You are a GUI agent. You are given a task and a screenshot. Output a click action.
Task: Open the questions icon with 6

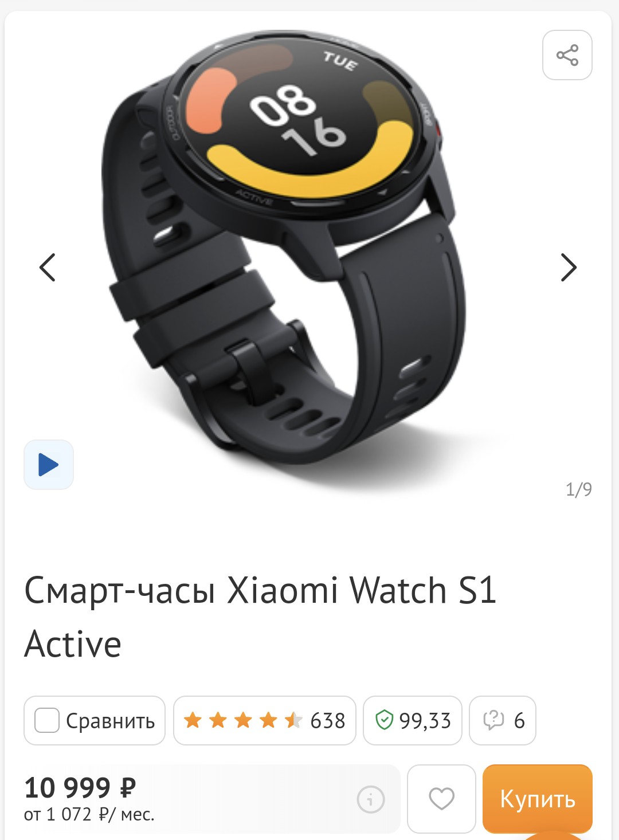point(503,720)
